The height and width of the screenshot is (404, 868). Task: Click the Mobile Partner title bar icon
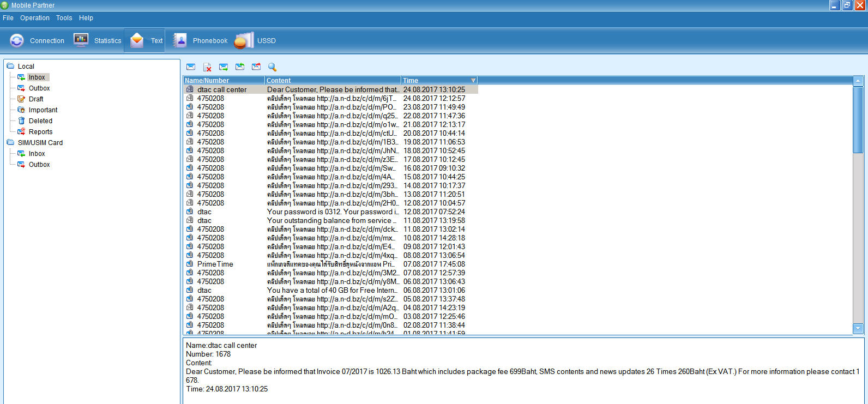point(5,5)
